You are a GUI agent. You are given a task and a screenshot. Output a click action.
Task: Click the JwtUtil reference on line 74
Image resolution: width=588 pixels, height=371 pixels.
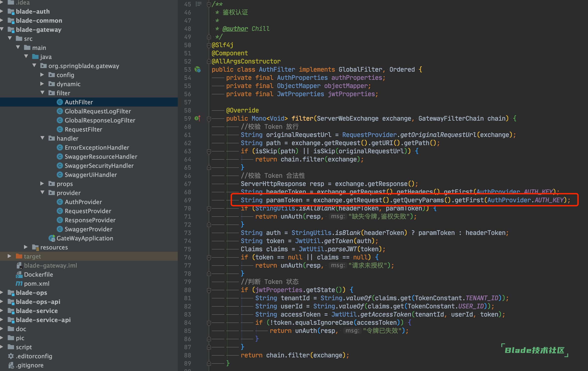pyautogui.click(x=308, y=241)
